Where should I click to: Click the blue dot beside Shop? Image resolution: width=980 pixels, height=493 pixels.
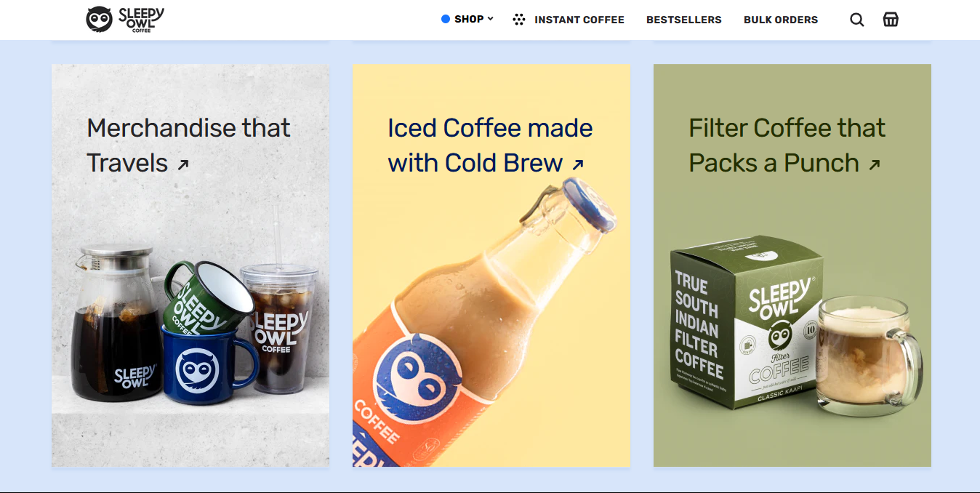[x=446, y=19]
